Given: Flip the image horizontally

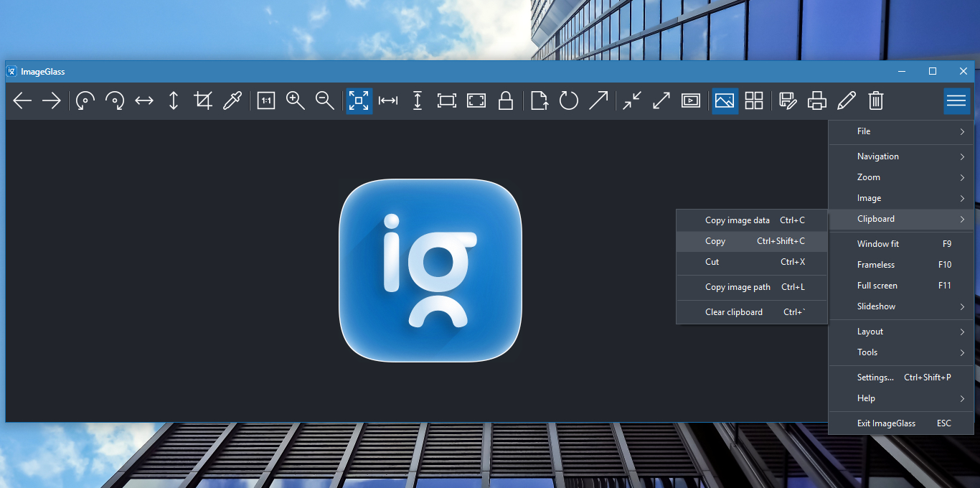Looking at the screenshot, I should coord(144,101).
